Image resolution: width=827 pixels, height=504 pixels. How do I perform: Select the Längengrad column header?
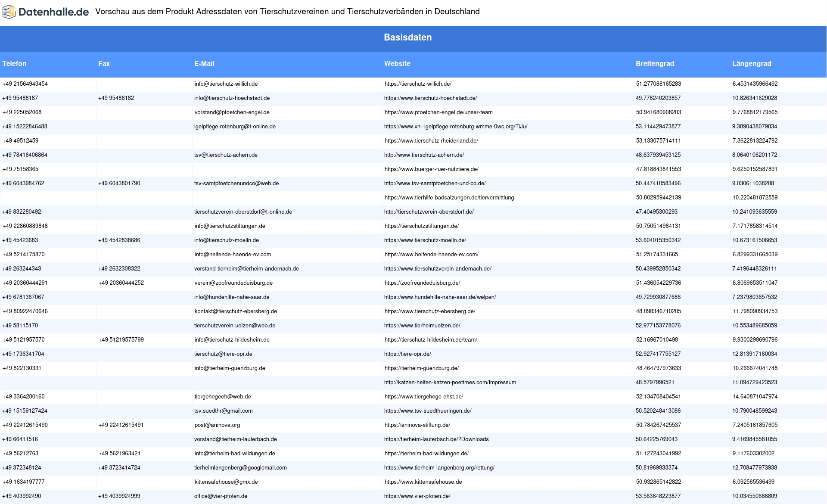click(x=752, y=63)
